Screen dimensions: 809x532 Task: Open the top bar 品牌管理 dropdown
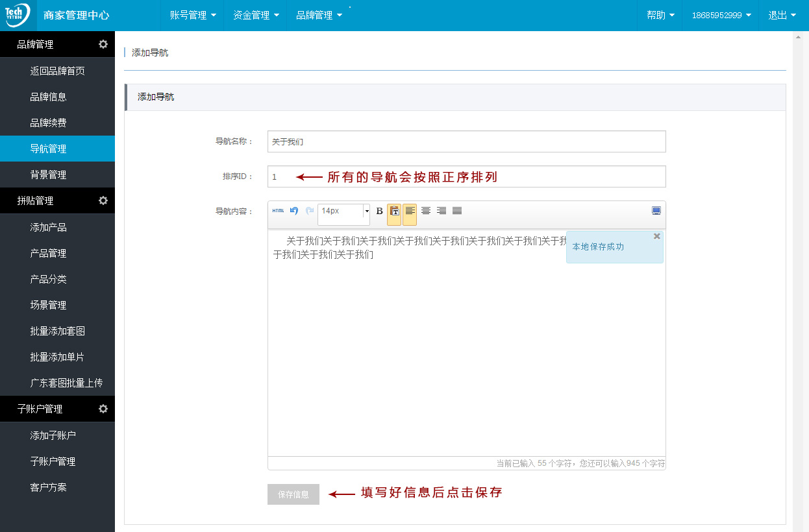(319, 16)
